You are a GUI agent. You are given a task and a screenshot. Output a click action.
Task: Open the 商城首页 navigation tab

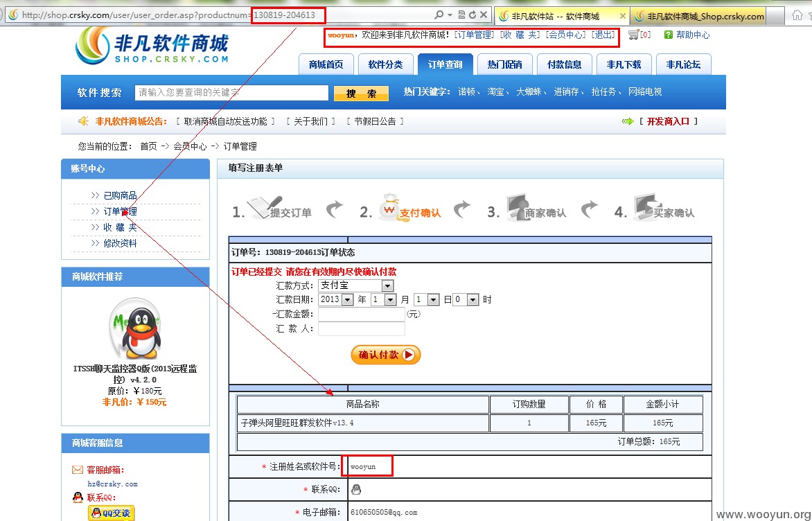coord(326,64)
